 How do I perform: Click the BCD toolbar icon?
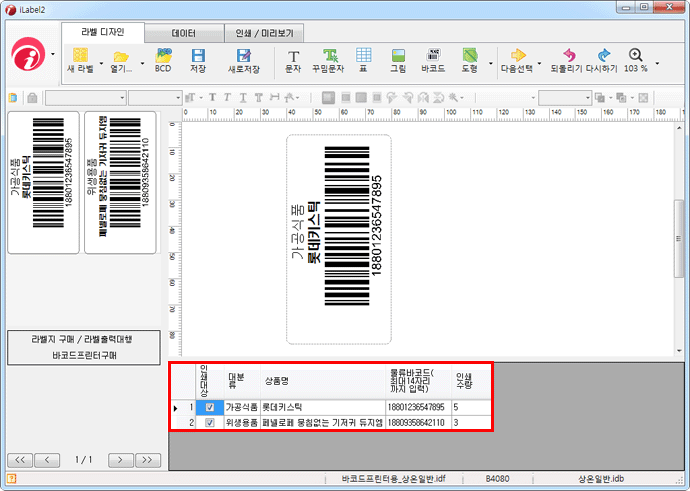pos(163,55)
